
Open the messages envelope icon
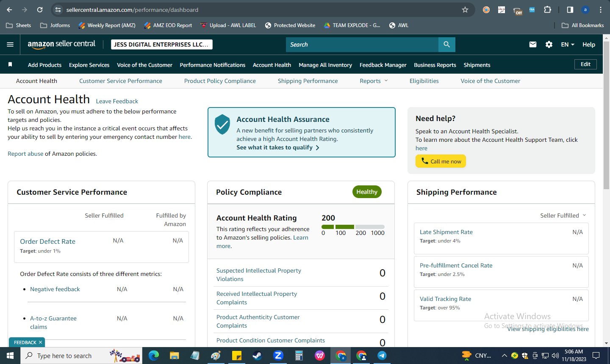pyautogui.click(x=533, y=44)
